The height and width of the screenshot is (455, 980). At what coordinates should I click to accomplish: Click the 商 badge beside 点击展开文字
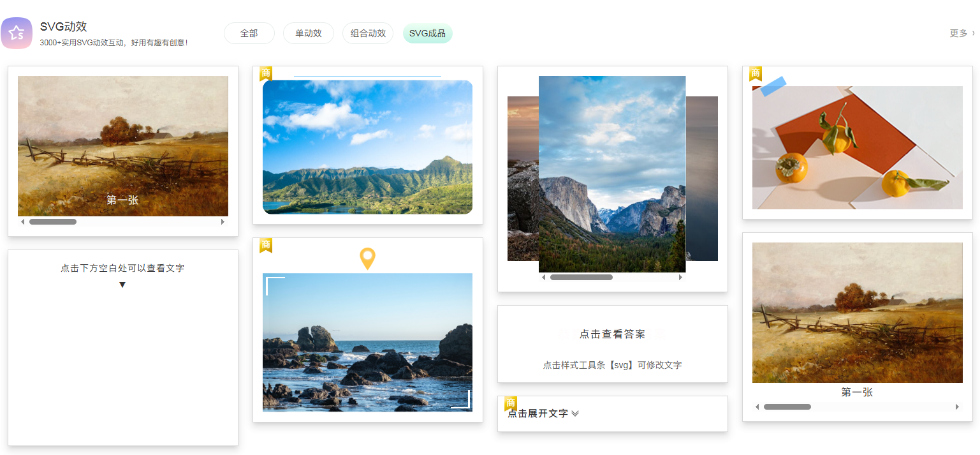511,403
